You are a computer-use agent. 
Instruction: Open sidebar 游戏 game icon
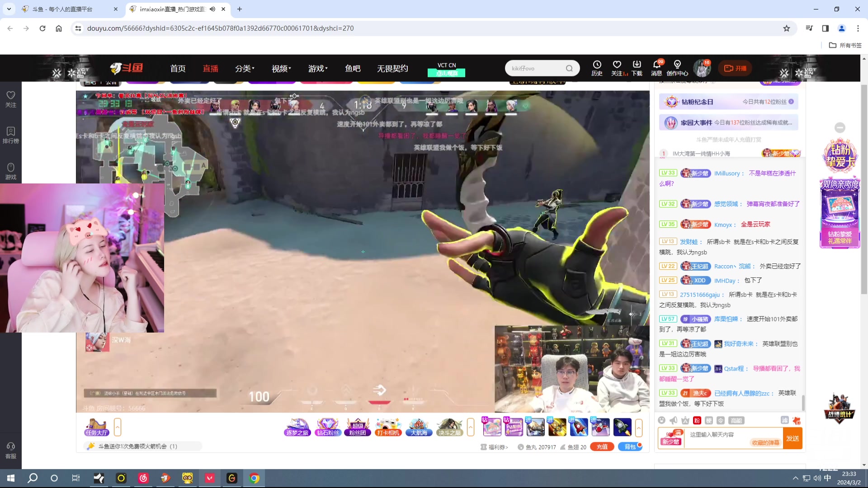[x=11, y=171]
